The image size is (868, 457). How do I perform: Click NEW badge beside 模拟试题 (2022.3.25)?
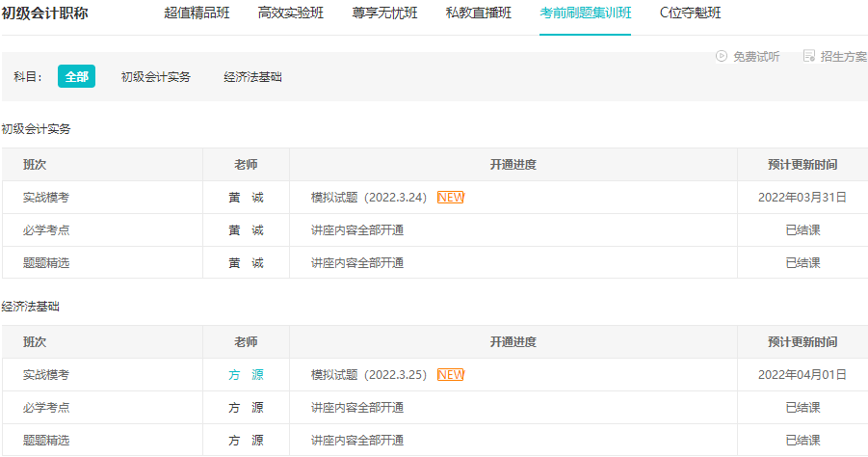(450, 375)
